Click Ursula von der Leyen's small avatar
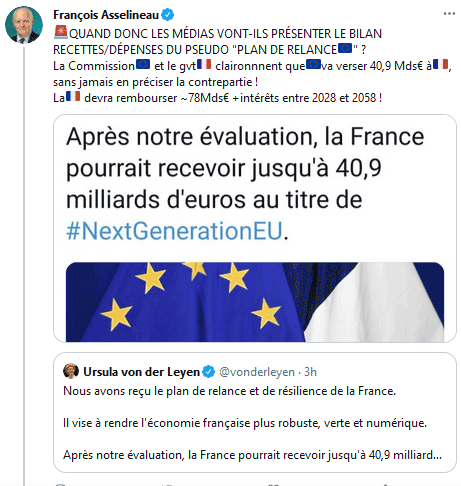The height and width of the screenshot is (486, 461). point(71,371)
